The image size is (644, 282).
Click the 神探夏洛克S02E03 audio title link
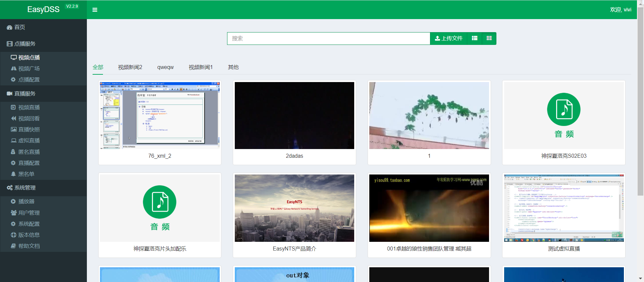pos(563,156)
